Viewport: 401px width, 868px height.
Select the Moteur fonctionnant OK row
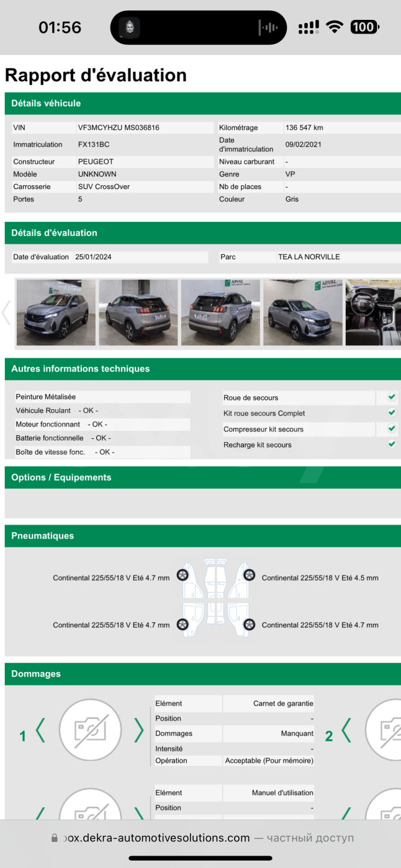pyautogui.click(x=102, y=424)
